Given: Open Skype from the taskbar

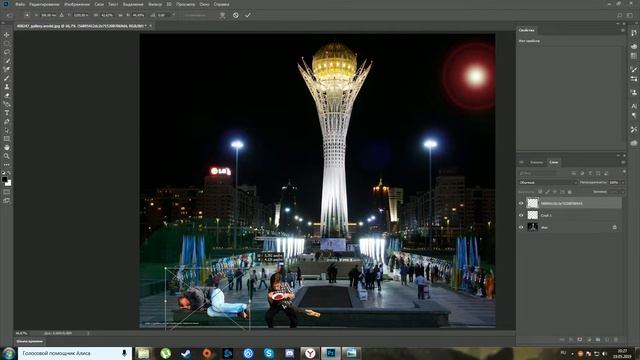Looking at the screenshot, I should tap(269, 353).
